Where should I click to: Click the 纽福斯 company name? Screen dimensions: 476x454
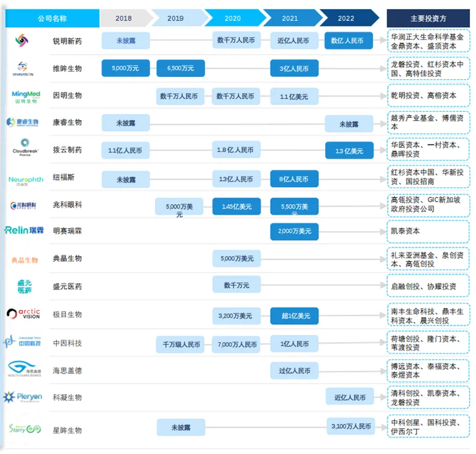[x=64, y=177]
